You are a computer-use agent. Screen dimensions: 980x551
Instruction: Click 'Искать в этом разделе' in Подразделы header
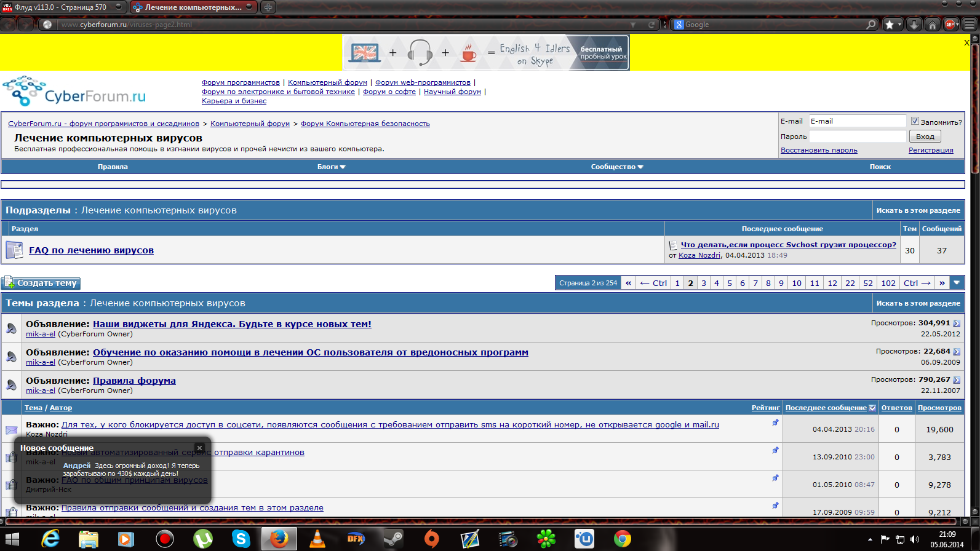click(x=918, y=210)
